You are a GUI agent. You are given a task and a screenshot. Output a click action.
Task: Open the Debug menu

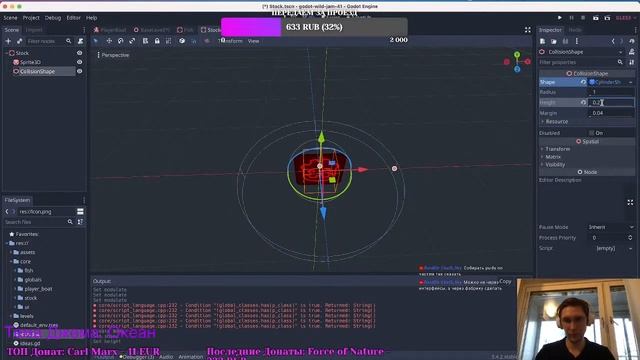53,18
